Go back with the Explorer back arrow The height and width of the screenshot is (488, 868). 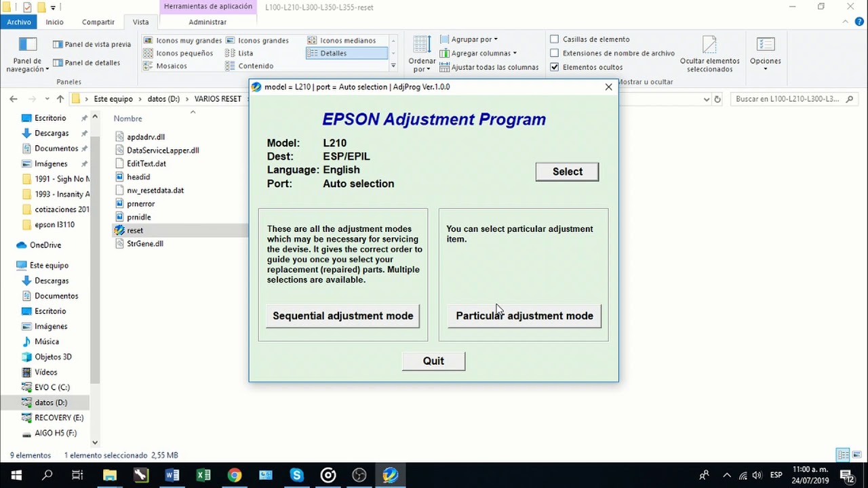click(14, 99)
